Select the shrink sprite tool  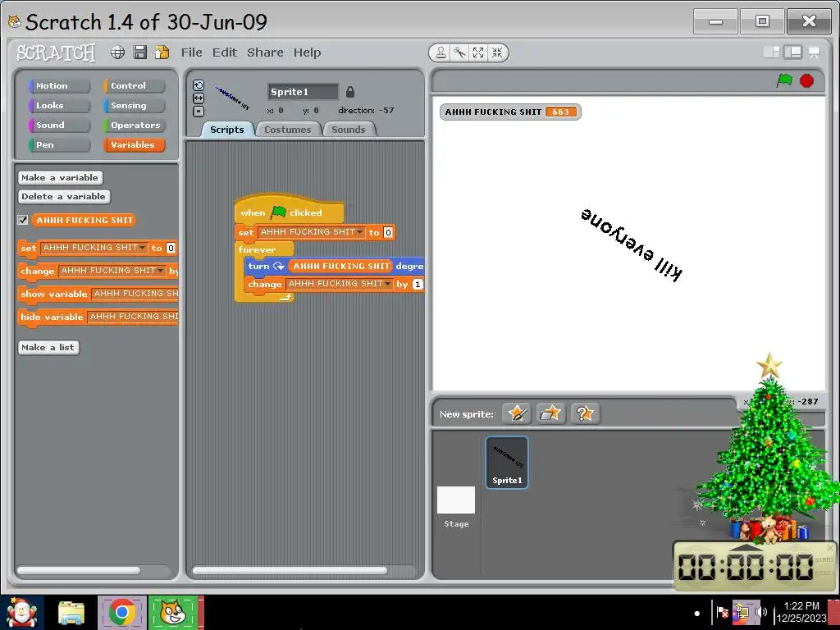click(497, 52)
